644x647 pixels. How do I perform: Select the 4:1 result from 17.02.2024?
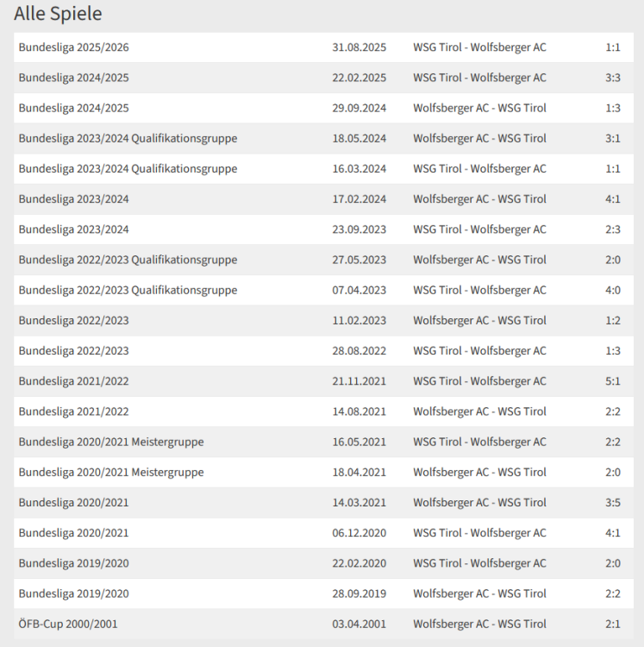click(x=612, y=199)
